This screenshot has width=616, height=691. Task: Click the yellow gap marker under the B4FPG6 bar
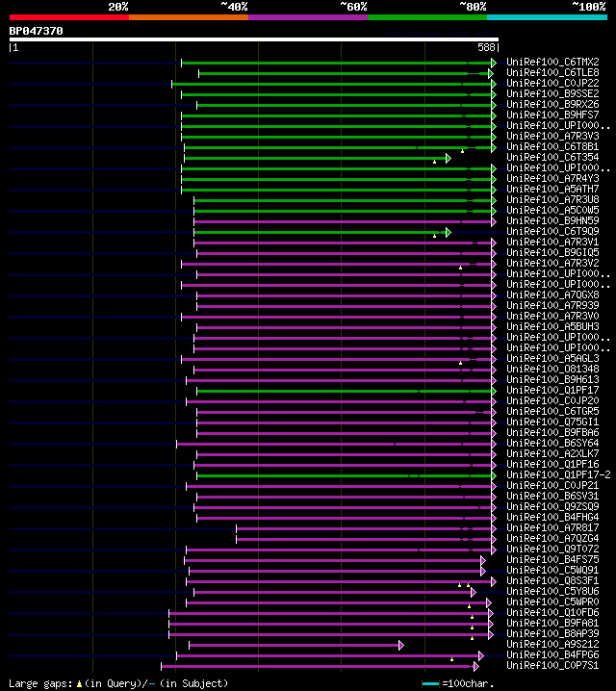pos(451,659)
